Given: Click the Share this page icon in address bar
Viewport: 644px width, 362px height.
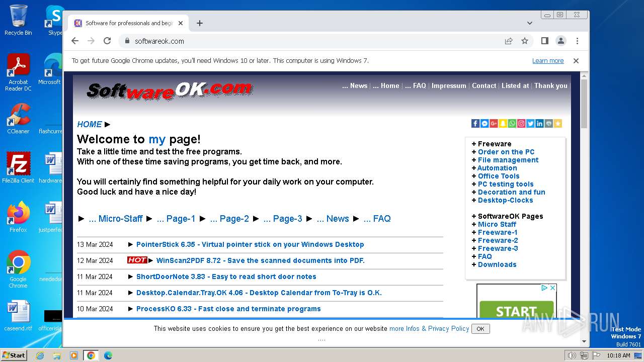Looking at the screenshot, I should click(x=509, y=41).
